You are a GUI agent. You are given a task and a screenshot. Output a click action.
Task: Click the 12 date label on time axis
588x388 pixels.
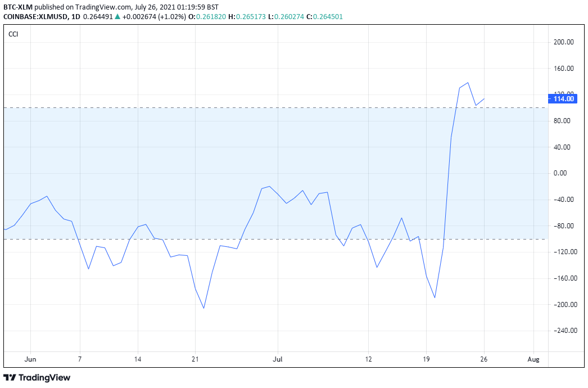coord(369,359)
